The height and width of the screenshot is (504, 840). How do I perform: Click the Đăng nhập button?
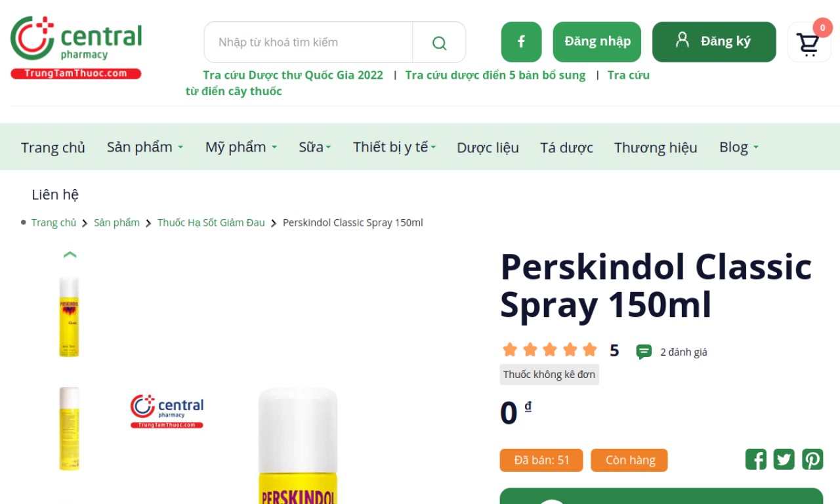[597, 42]
